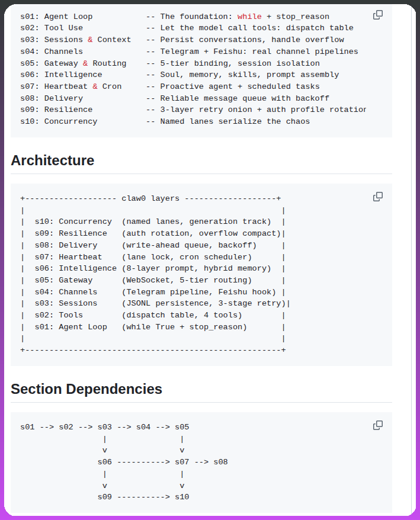Click 's06: Intelligence' row in architecture diagram
The width and height of the screenshot is (420, 520).
click(76, 268)
